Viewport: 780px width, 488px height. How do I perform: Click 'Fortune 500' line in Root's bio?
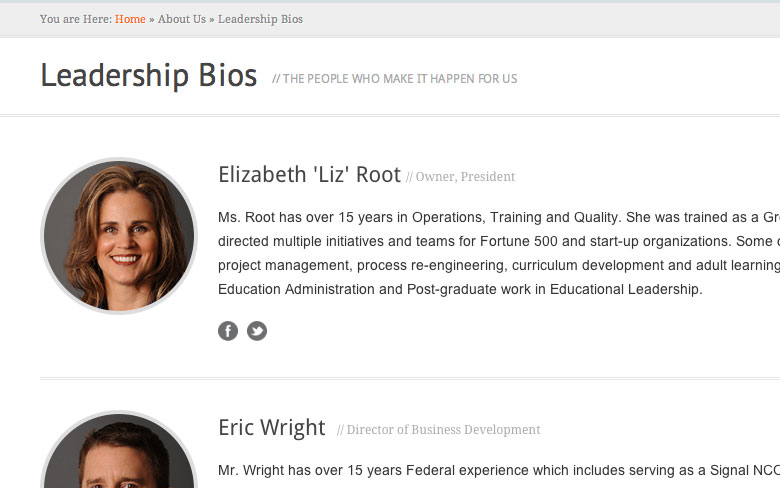click(x=499, y=241)
